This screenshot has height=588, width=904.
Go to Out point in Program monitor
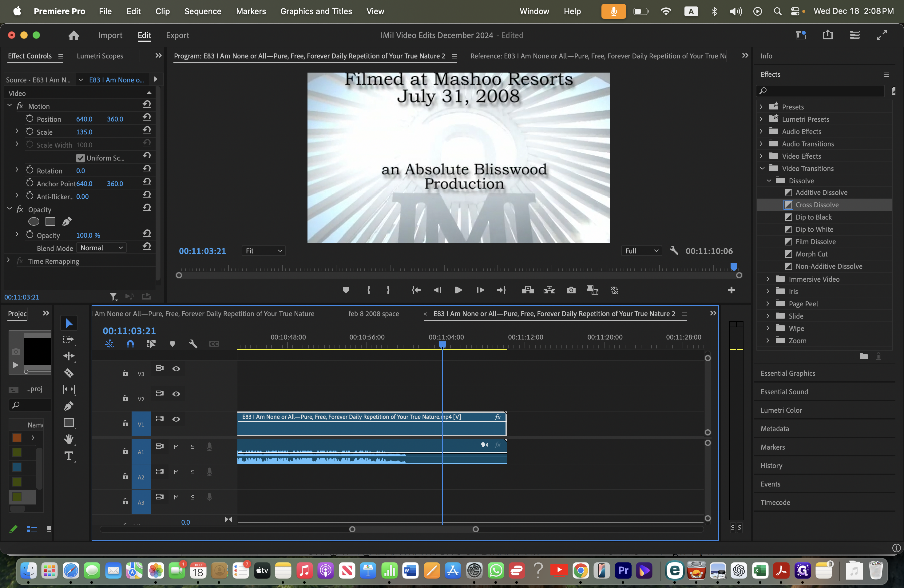[x=502, y=290]
